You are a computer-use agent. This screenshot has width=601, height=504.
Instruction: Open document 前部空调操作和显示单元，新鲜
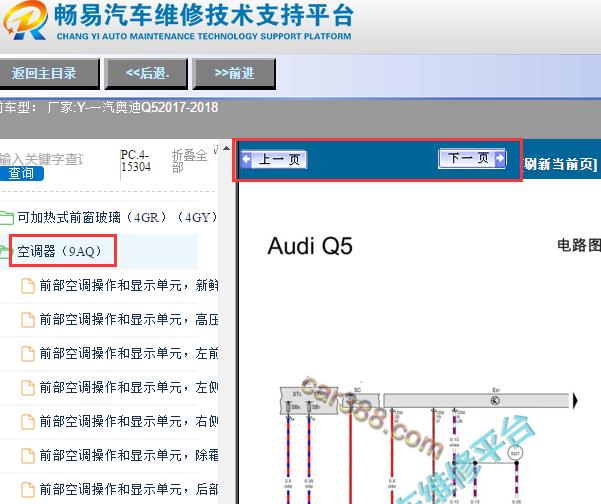coord(129,286)
